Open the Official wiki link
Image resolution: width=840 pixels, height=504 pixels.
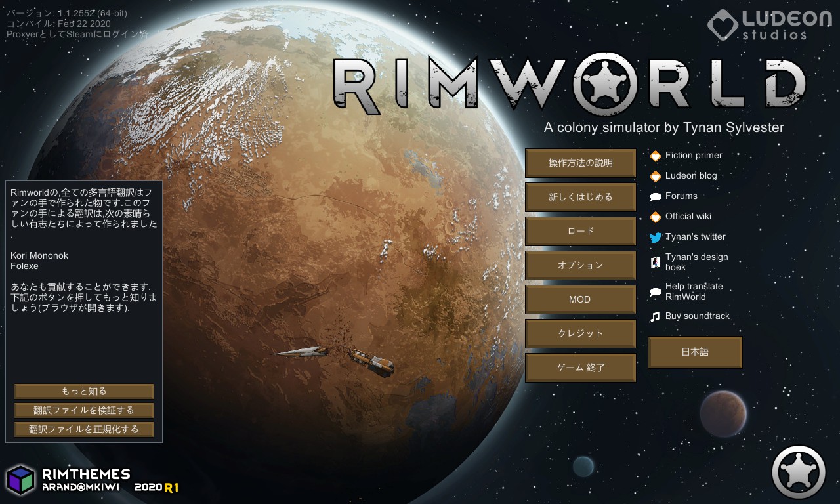(688, 217)
